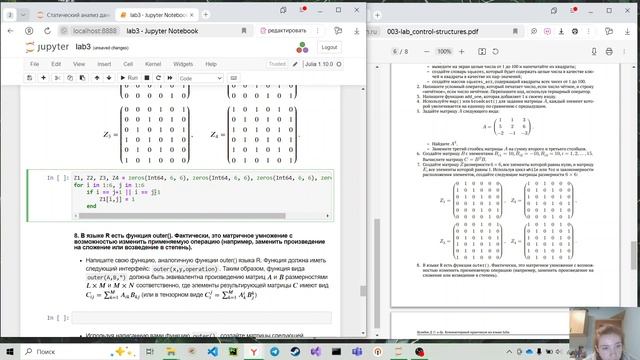Go back in the left browser
The width and height of the screenshot is (640, 360).
click(x=11, y=31)
